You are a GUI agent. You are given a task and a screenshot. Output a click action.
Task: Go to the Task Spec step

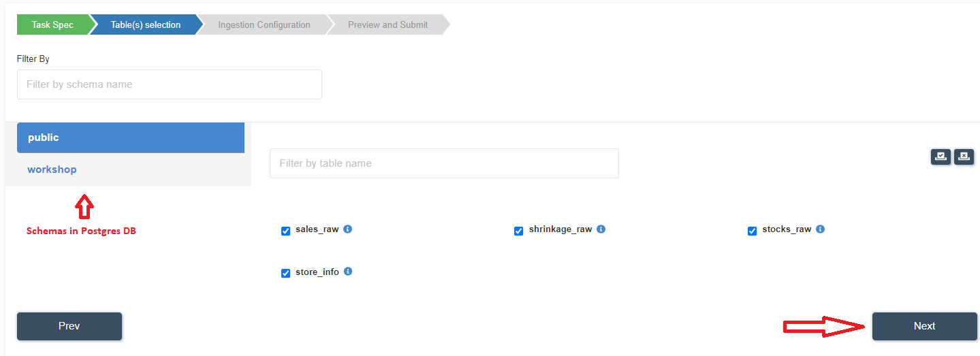53,25
